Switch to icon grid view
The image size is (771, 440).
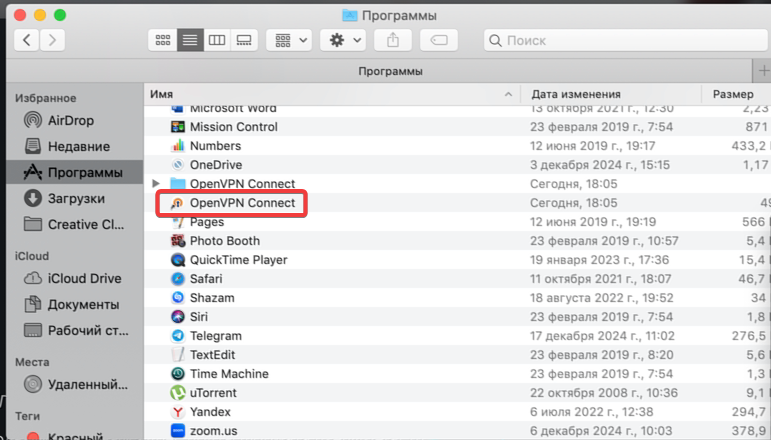click(163, 40)
